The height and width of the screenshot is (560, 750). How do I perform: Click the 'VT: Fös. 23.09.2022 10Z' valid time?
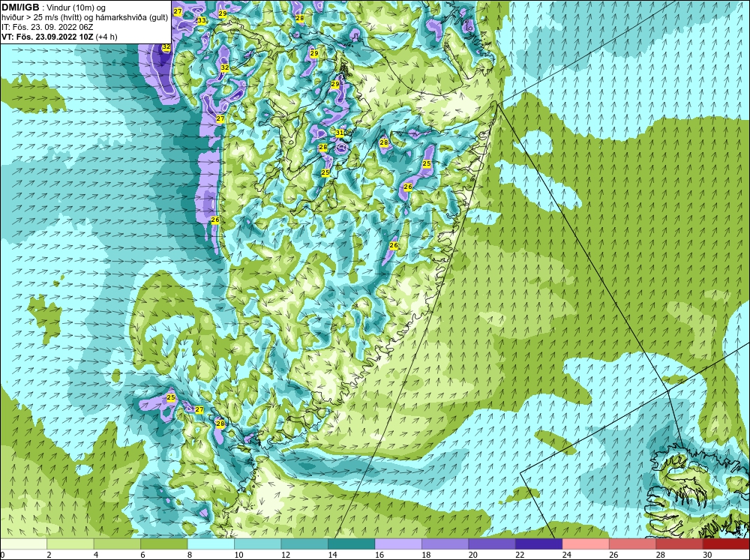click(48, 37)
